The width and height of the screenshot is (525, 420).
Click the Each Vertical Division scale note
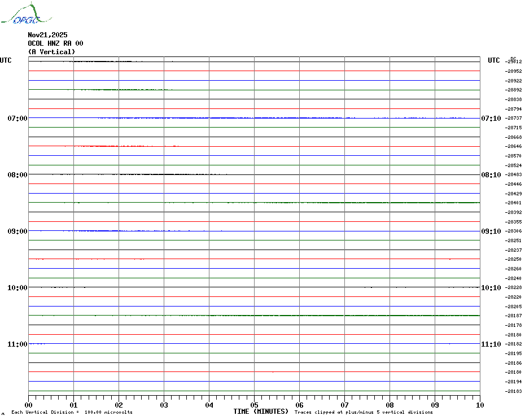[72, 413]
